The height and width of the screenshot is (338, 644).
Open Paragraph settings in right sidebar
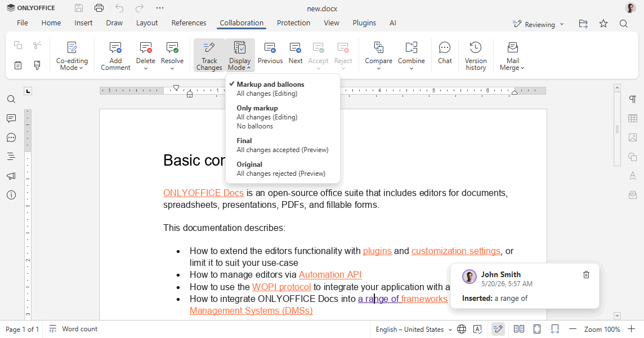633,99
